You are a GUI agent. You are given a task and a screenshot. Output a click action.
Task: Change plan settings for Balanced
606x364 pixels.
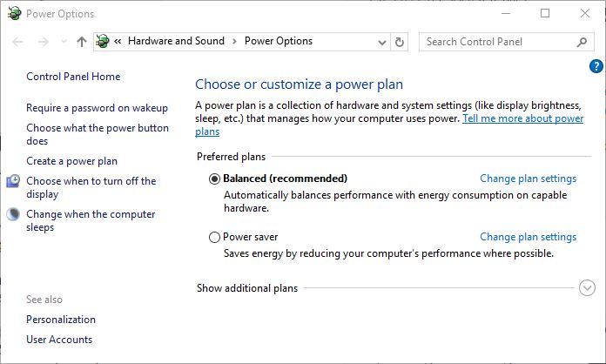click(x=528, y=179)
